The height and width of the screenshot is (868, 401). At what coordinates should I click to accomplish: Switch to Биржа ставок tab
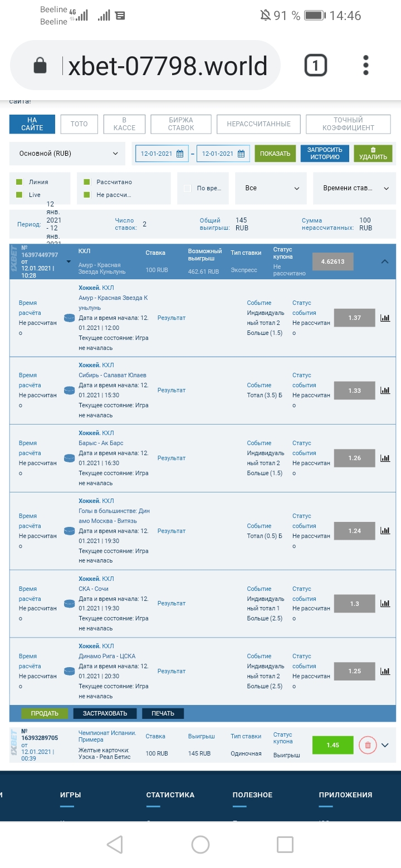click(x=181, y=124)
